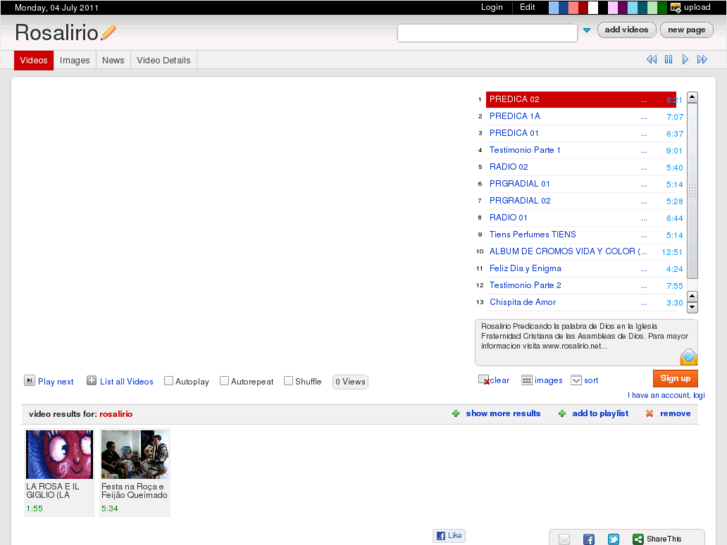Image resolution: width=727 pixels, height=545 pixels.
Task: Open options dots for PRGRADIAL 01
Action: tap(644, 185)
